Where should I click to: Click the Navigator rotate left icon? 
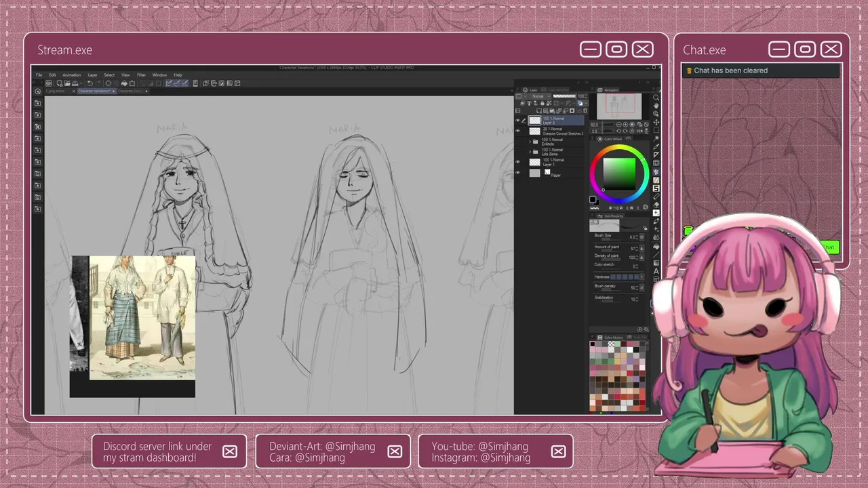(619, 131)
